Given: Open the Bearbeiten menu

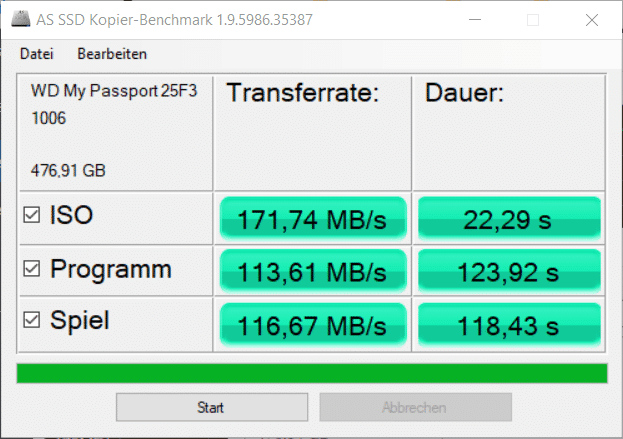Looking at the screenshot, I should pos(112,54).
